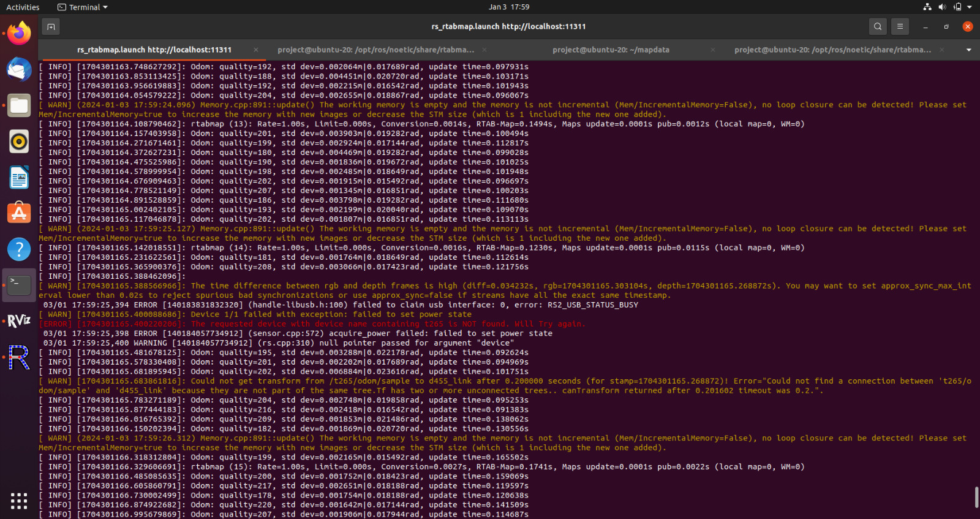
Task: Open Thunderbird mail from the dock
Action: point(19,69)
